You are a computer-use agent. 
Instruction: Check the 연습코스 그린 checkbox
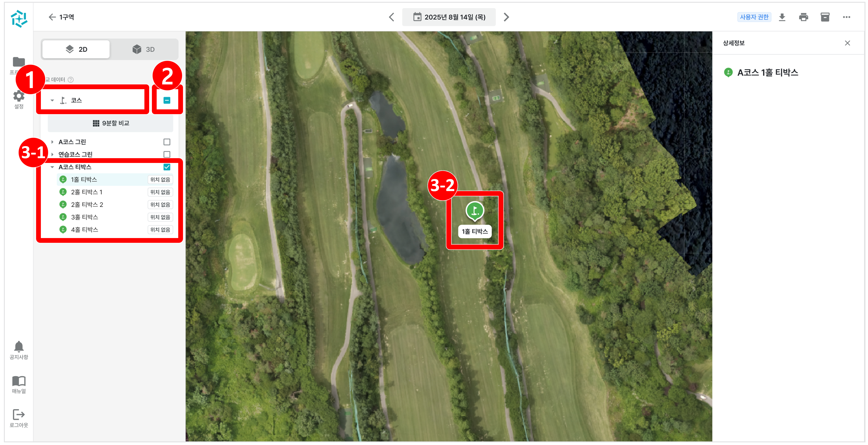(167, 154)
